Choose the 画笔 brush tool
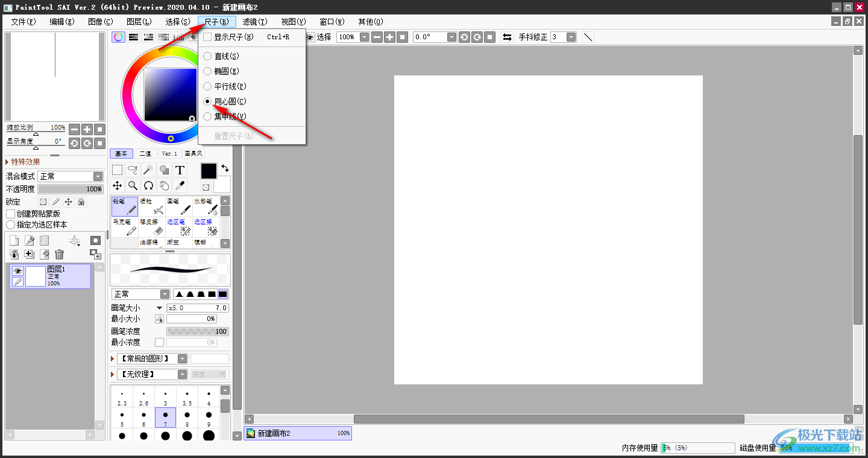Image resolution: width=868 pixels, height=458 pixels. [179, 206]
